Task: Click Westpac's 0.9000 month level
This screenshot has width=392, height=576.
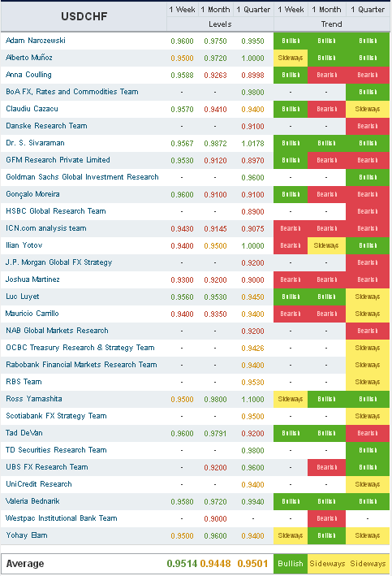Action: (x=215, y=518)
